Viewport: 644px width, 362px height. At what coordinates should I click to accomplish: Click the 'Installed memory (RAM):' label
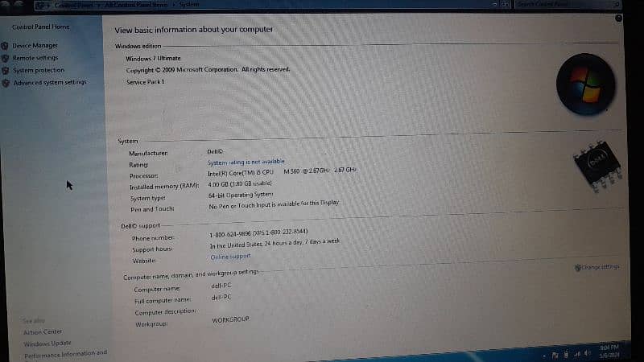pos(164,187)
